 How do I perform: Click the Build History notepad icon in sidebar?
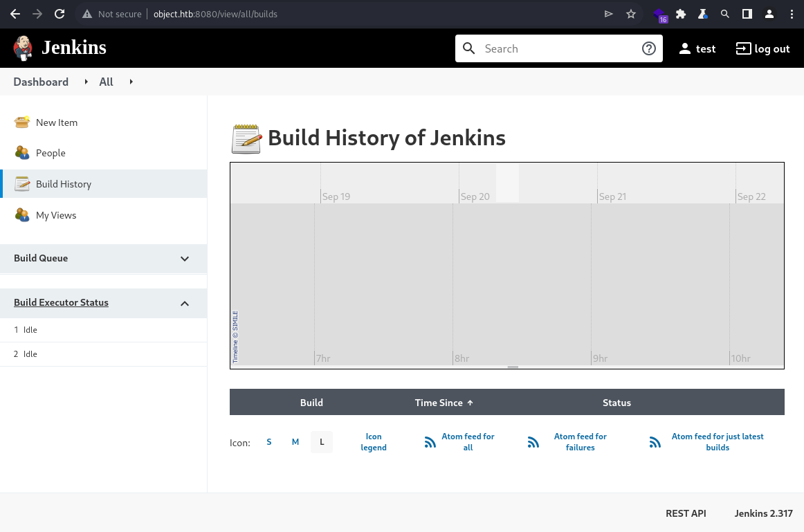click(x=22, y=183)
